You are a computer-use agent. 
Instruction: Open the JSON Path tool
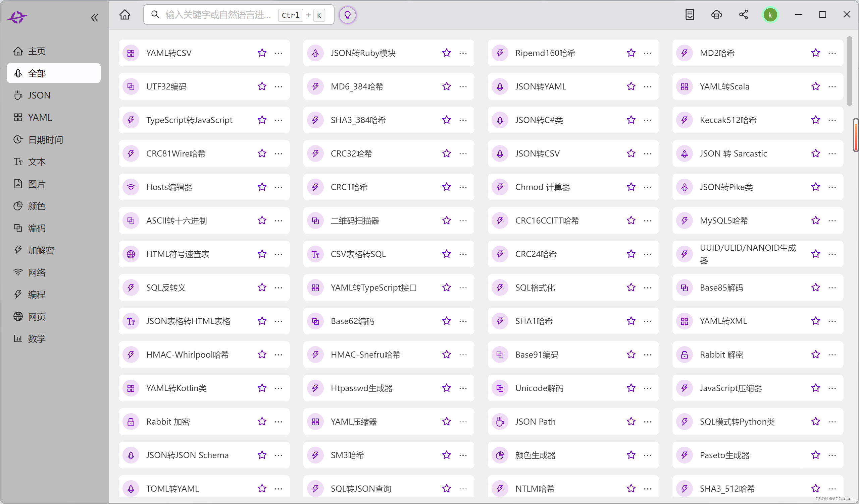pyautogui.click(x=535, y=422)
